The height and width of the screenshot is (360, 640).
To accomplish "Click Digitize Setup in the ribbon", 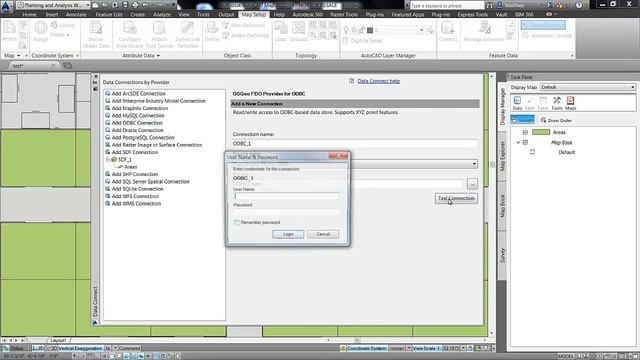I will click(362, 40).
